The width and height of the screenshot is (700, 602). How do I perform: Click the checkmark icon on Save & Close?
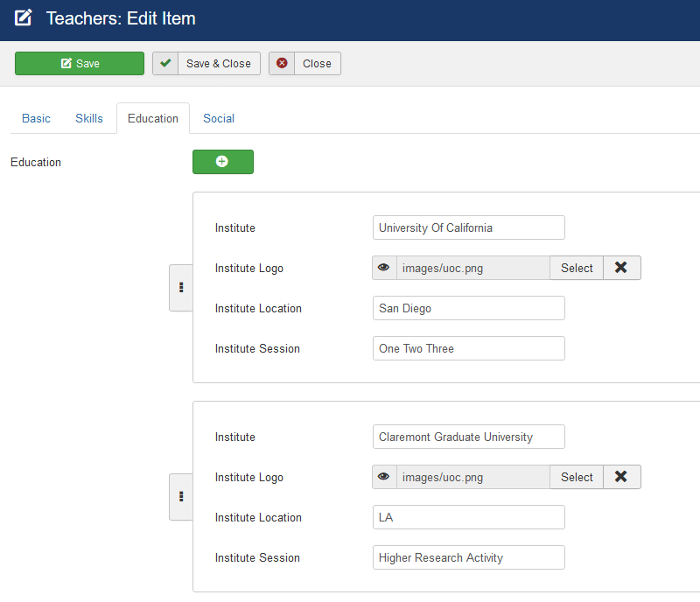tap(165, 63)
